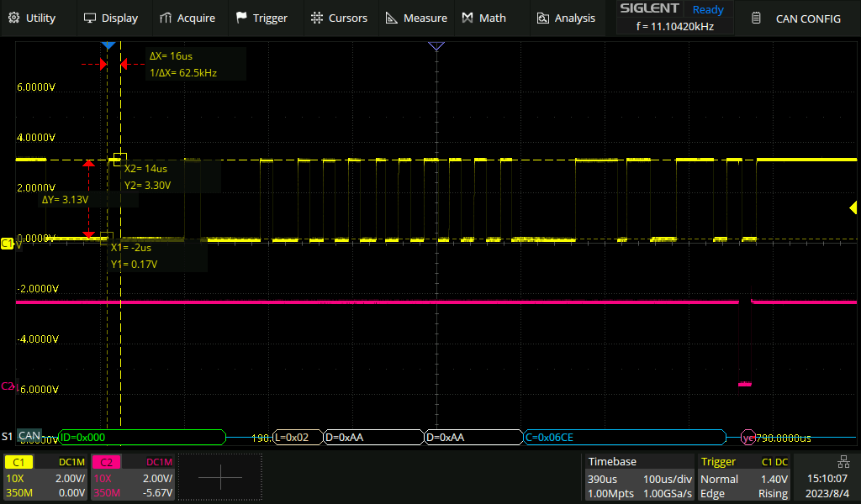Image resolution: width=861 pixels, height=504 pixels.
Task: Open the Display menu
Action: click(x=111, y=18)
